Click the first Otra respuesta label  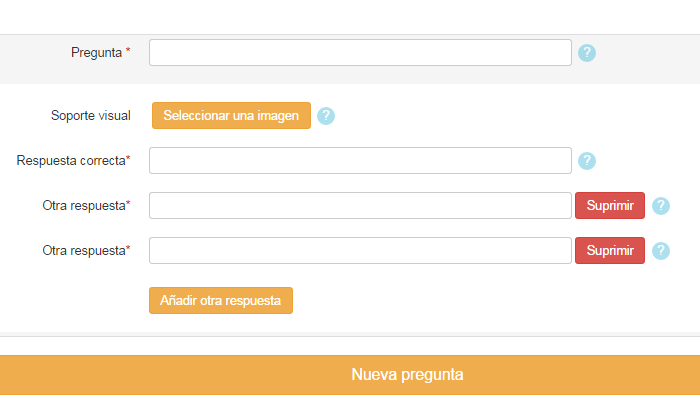click(x=84, y=206)
